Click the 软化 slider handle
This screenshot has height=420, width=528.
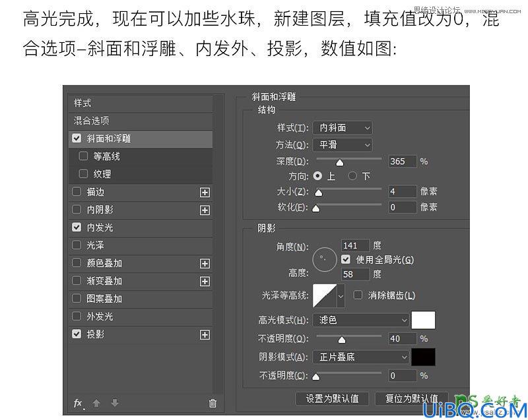pyautogui.click(x=316, y=208)
